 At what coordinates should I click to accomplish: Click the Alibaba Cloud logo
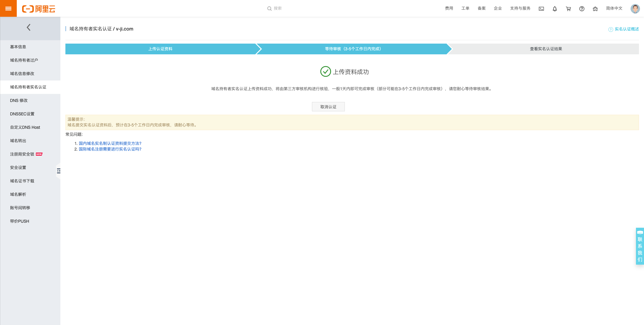click(39, 9)
